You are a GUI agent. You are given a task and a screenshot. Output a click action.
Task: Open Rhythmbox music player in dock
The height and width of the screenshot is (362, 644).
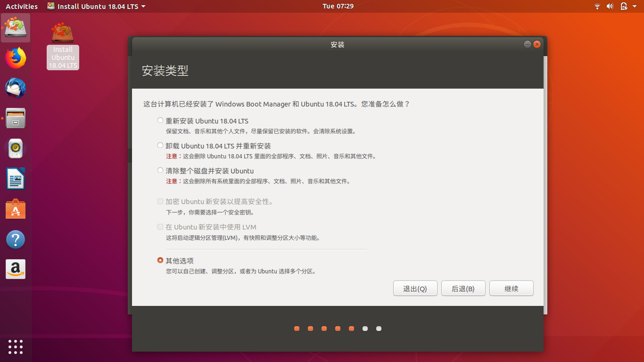(16, 148)
